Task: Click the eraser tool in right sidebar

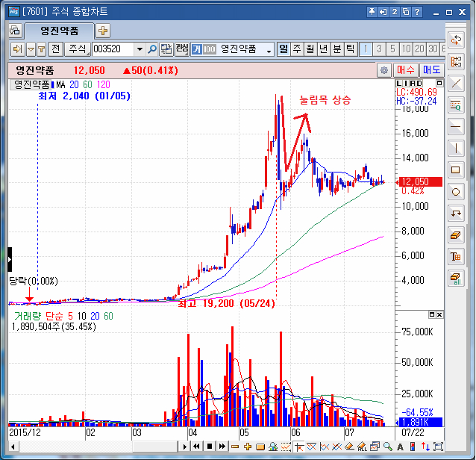Action: (456, 234)
